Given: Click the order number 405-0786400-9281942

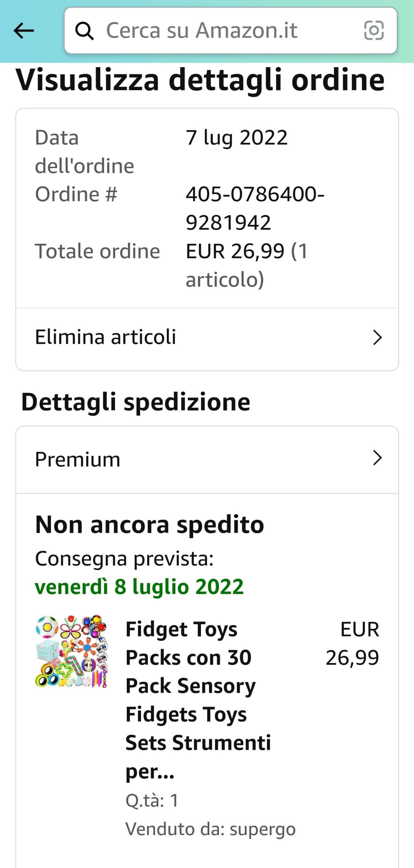Looking at the screenshot, I should tap(255, 208).
